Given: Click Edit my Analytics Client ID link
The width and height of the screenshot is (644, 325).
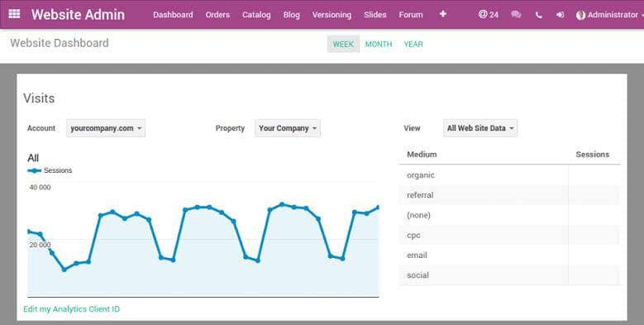Looking at the screenshot, I should click(71, 309).
